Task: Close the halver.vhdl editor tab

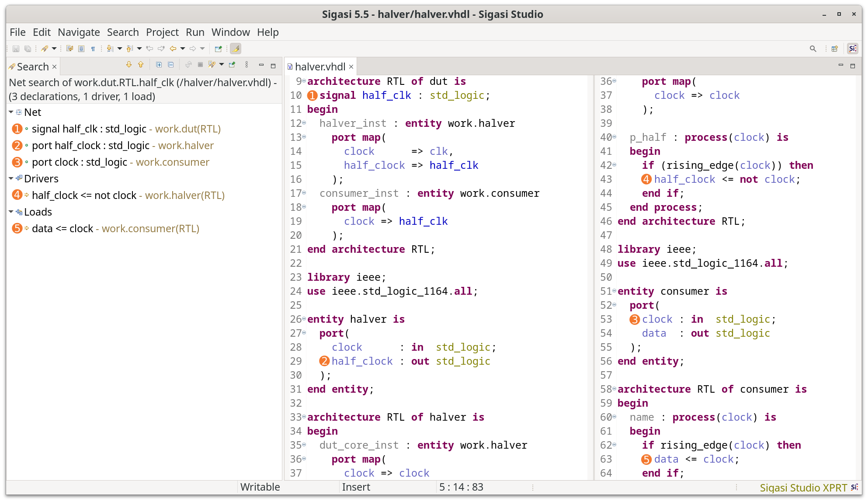Action: point(351,67)
